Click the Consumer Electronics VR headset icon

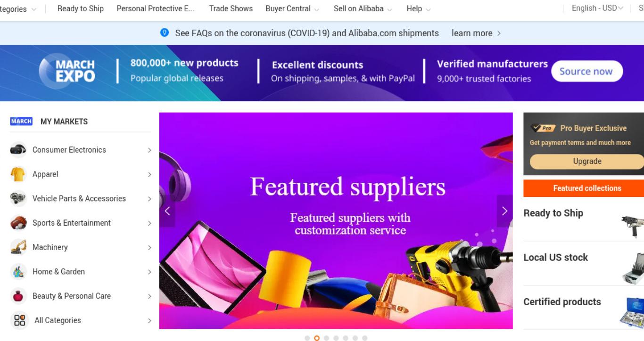pos(18,150)
